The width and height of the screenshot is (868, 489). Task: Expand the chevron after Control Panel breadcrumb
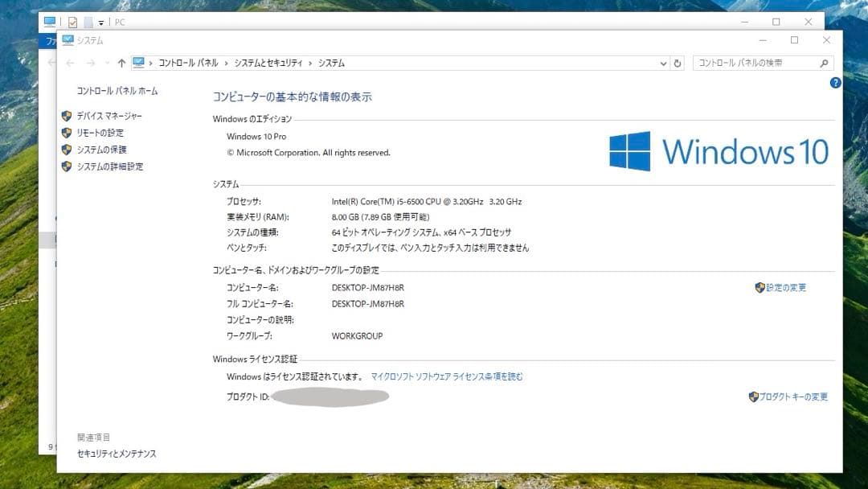[x=227, y=63]
